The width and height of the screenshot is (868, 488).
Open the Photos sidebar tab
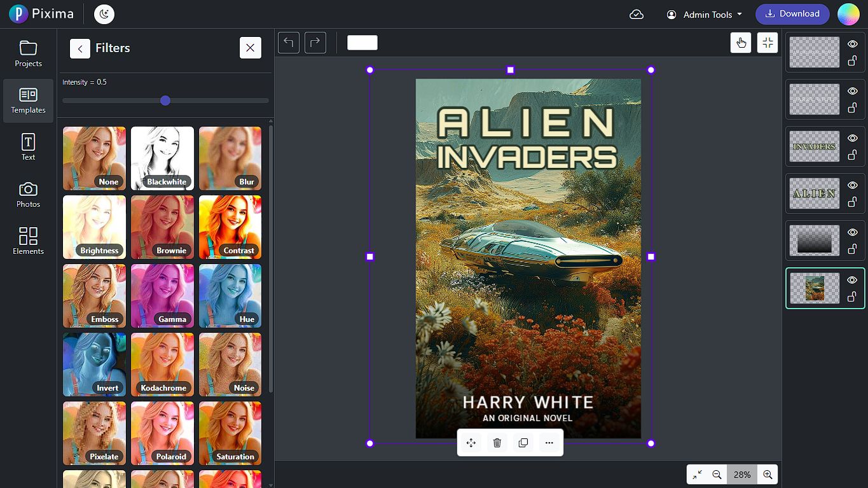click(28, 195)
